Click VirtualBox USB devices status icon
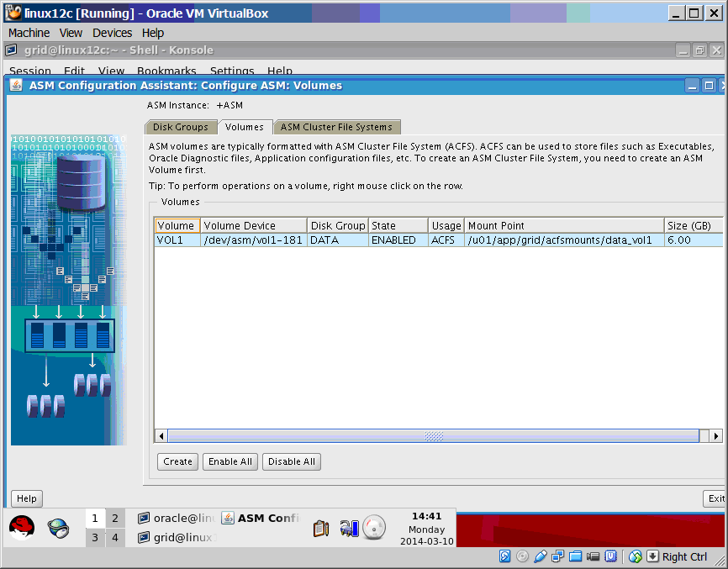The height and width of the screenshot is (569, 728). (540, 556)
